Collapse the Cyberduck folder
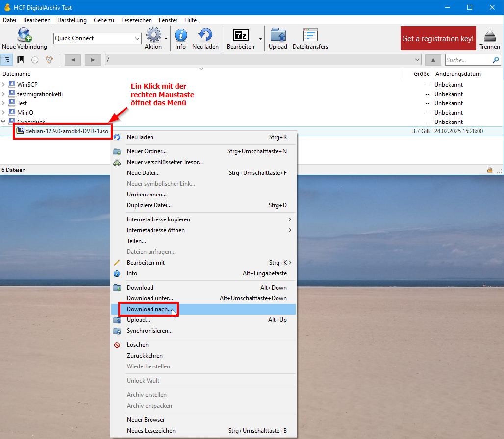This screenshot has height=439, width=504. (x=4, y=122)
